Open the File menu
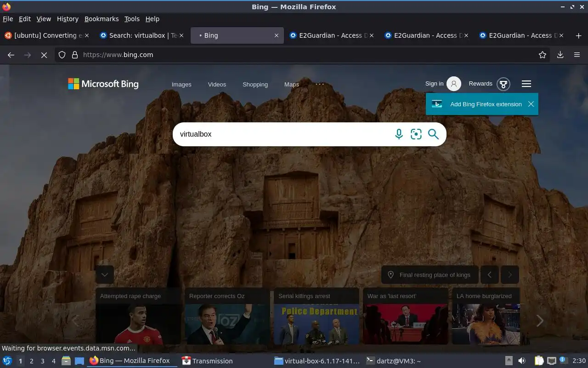 coord(8,19)
